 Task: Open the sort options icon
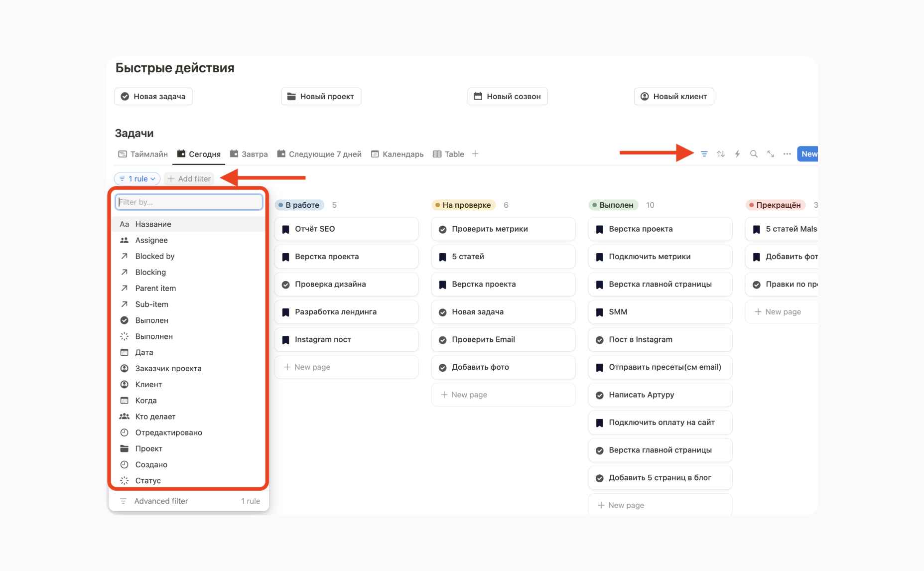[721, 154]
